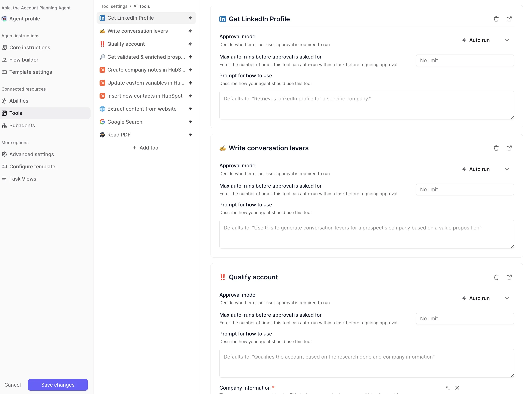Viewport: 532px width, 394px height.
Task: Click trash icon for Write conversation levers
Action: tap(496, 148)
